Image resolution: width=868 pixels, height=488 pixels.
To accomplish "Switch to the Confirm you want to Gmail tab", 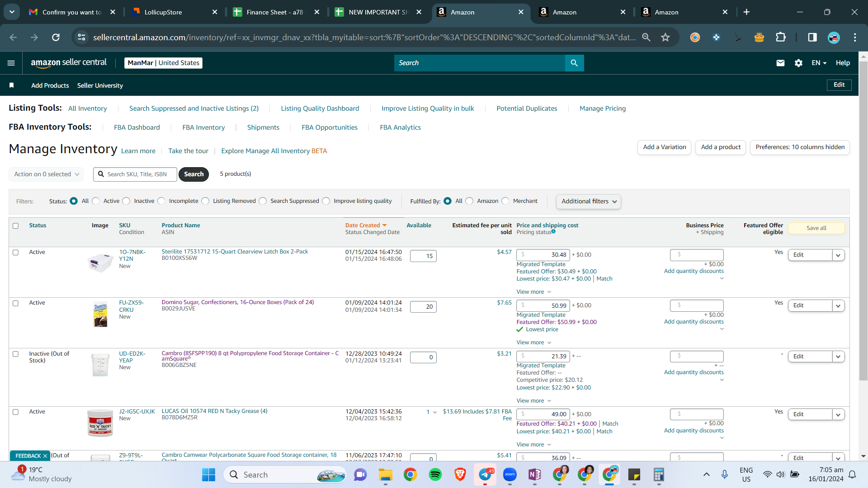I will pyautogui.click(x=71, y=12).
